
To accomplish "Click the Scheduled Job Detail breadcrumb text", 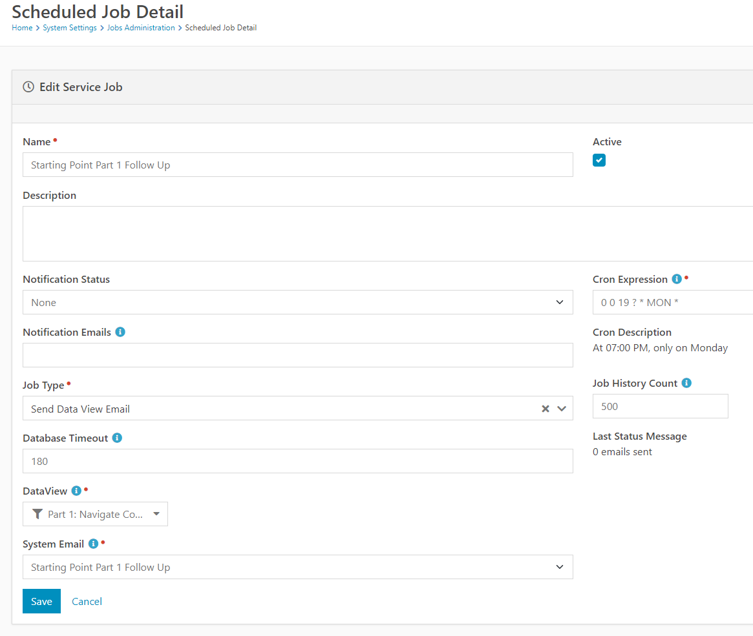I will (x=221, y=28).
